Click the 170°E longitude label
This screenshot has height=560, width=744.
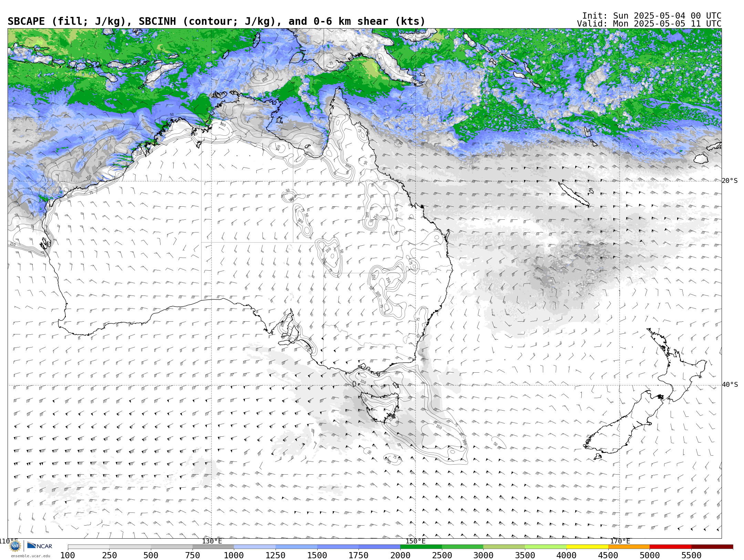620,541
